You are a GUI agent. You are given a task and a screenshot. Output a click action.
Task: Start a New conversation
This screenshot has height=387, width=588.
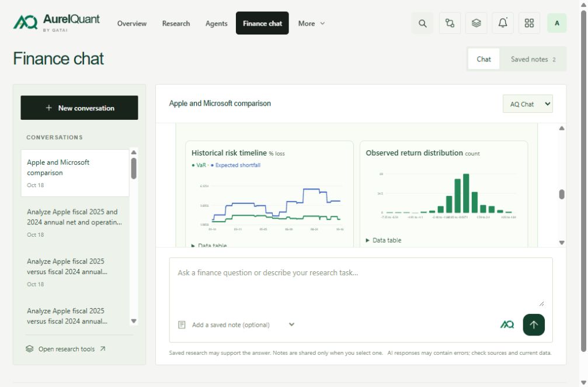79,108
